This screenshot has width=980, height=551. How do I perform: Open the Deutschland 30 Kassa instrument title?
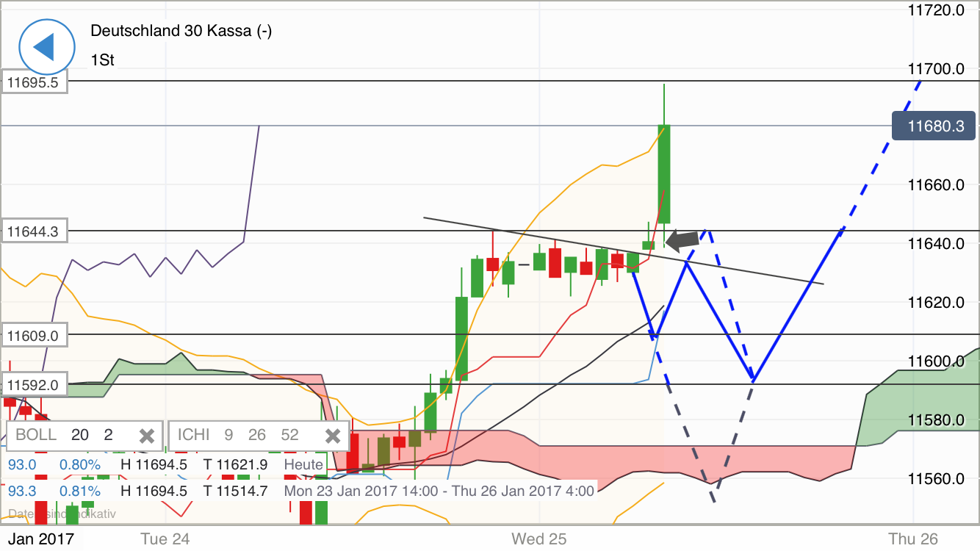[181, 32]
